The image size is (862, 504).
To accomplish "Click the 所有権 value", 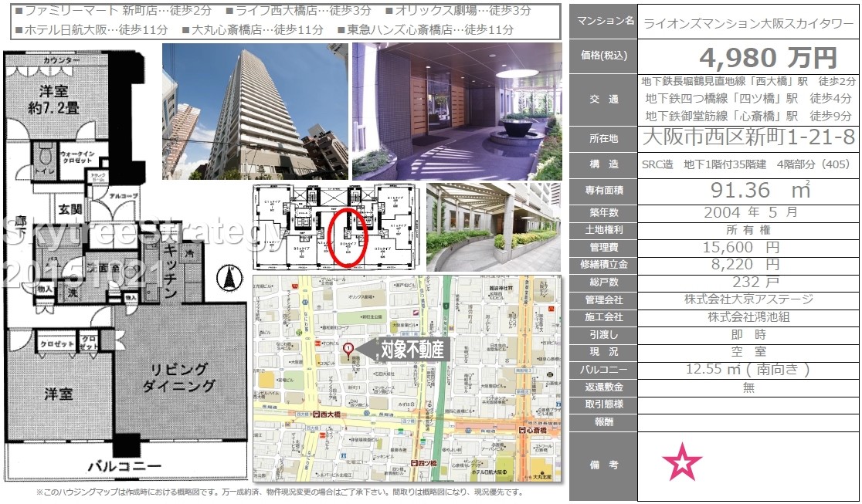I will pyautogui.click(x=748, y=230).
